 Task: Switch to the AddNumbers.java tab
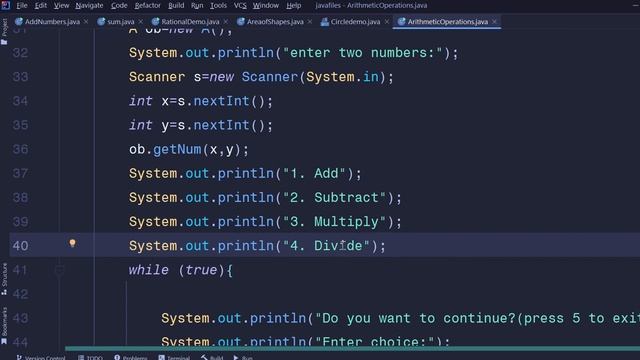point(52,22)
